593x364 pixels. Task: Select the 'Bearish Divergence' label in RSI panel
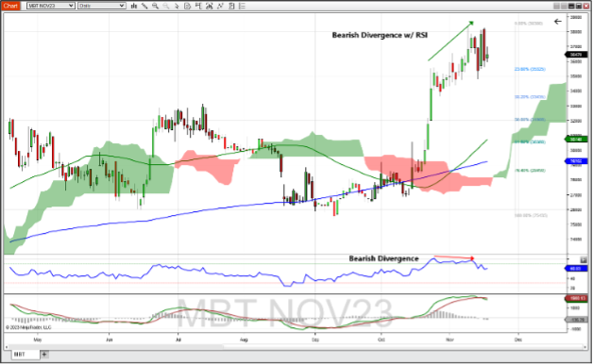[383, 258]
